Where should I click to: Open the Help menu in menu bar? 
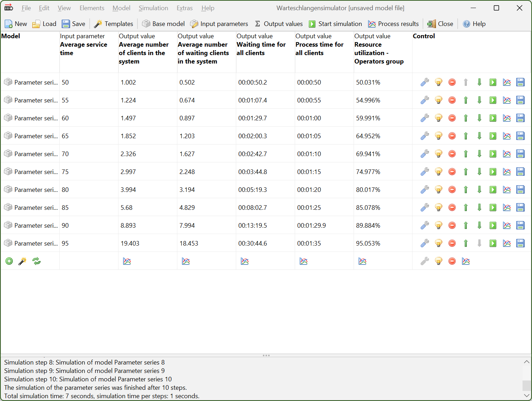(x=208, y=8)
